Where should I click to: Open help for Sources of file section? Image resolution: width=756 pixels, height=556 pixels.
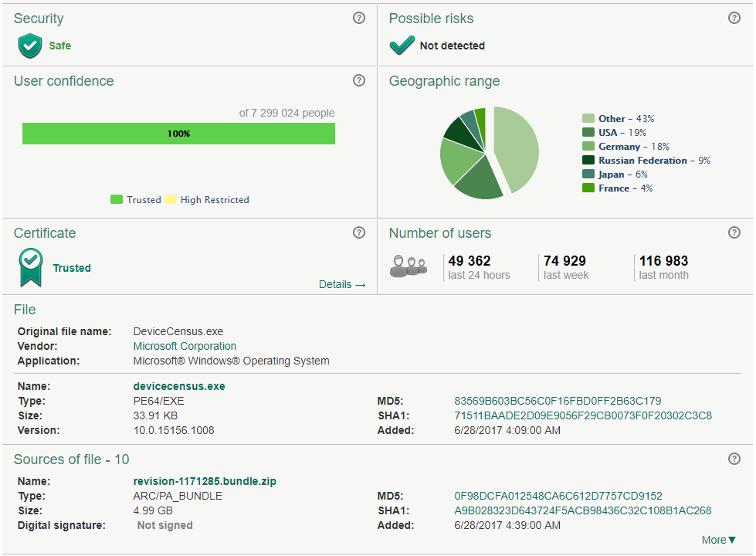tap(734, 459)
